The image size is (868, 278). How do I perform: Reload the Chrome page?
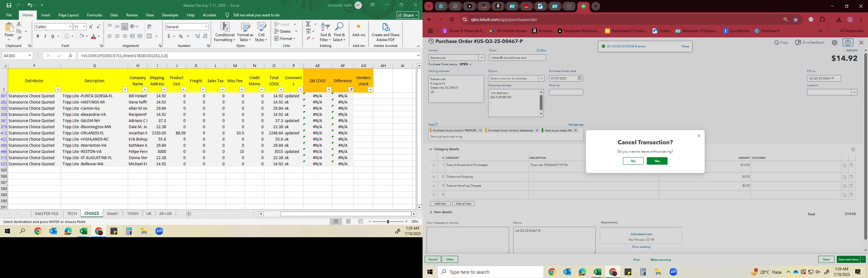(x=452, y=19)
